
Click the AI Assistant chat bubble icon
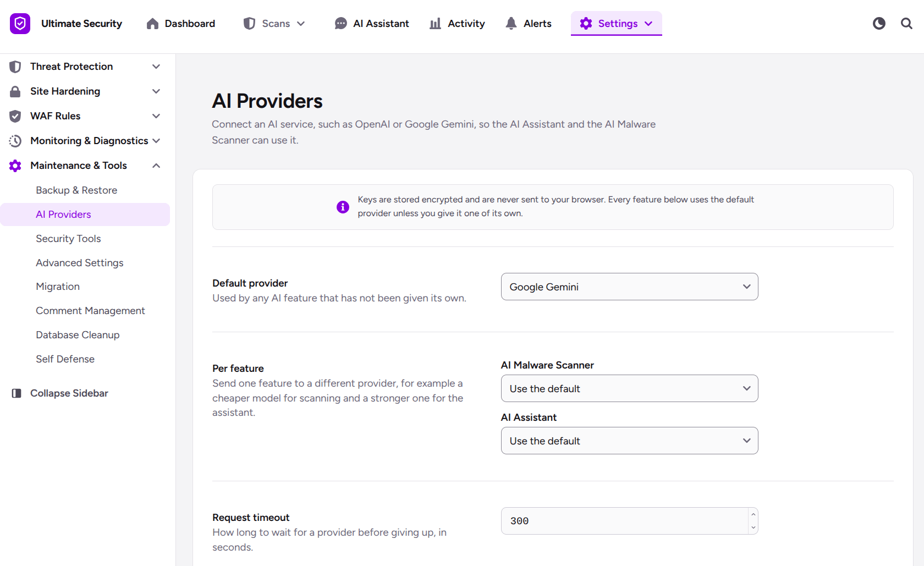341,24
